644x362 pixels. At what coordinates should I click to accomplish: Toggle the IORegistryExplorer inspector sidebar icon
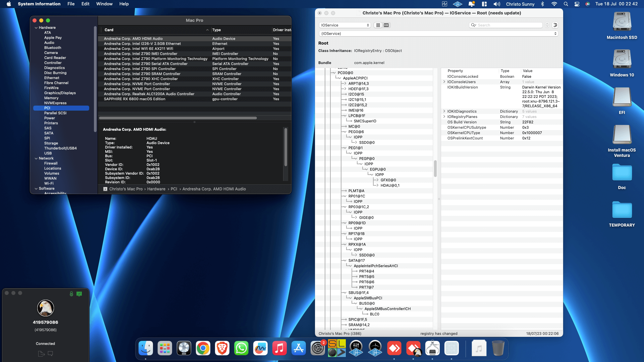[x=555, y=25]
